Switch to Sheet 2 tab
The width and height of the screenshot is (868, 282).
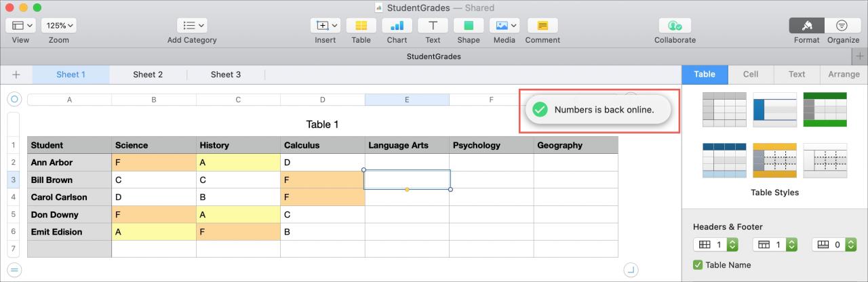(148, 75)
